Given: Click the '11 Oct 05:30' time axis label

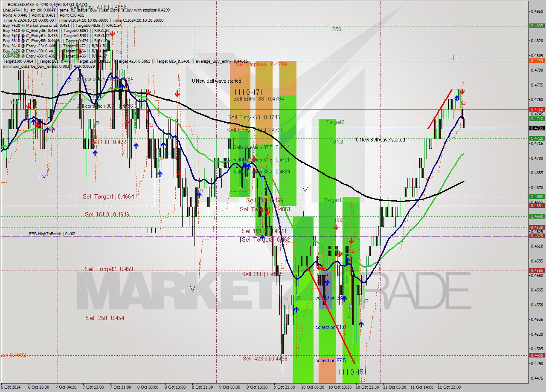Looking at the screenshot, I should click(395, 387).
